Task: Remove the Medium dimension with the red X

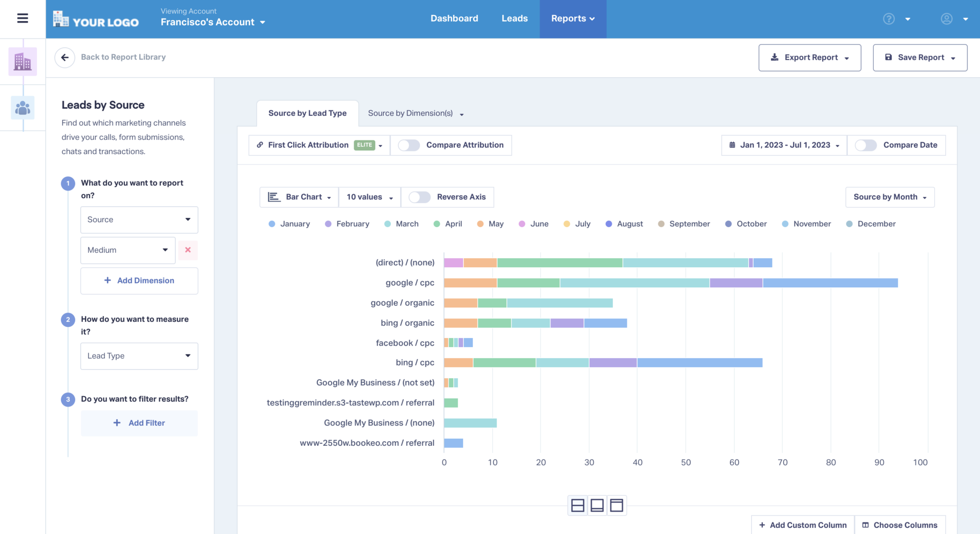Action: tap(188, 250)
